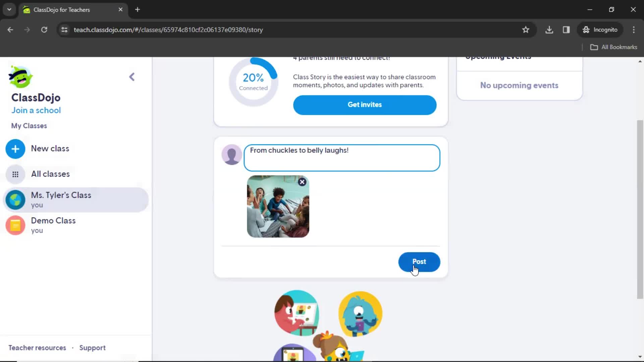Open Support link
Viewport: 644px width, 362px height.
point(92,348)
